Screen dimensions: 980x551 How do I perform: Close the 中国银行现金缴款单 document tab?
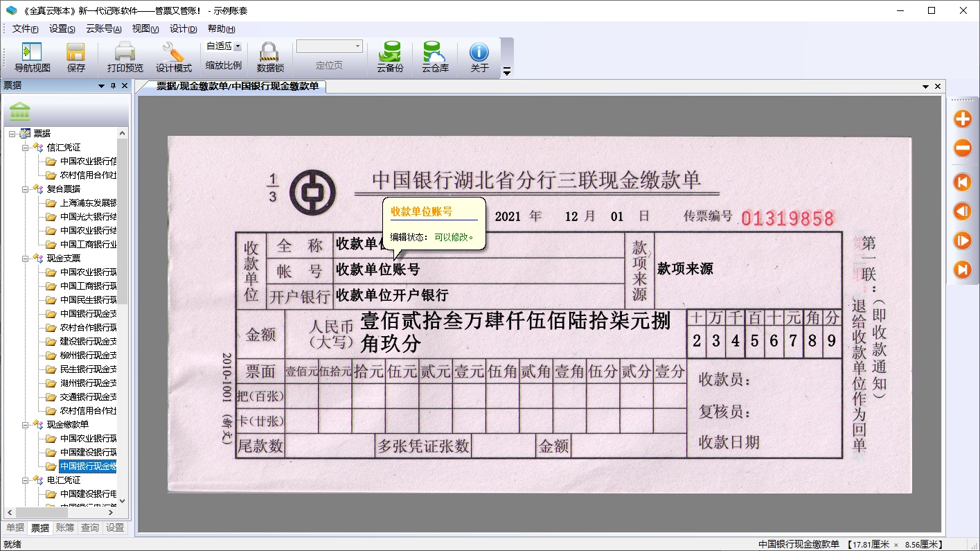coord(938,87)
